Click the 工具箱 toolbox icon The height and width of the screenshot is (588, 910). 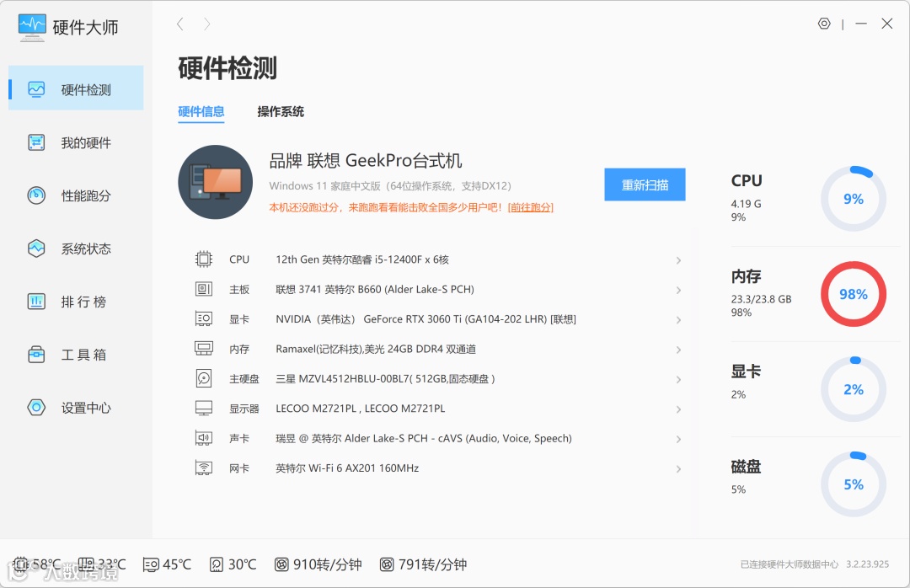pyautogui.click(x=36, y=354)
